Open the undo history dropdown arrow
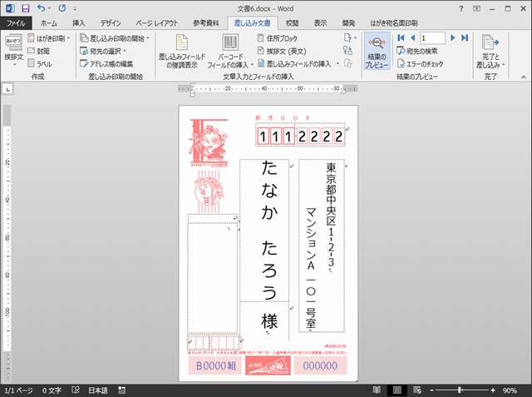Viewport: 532px width, 397px height. [x=50, y=8]
